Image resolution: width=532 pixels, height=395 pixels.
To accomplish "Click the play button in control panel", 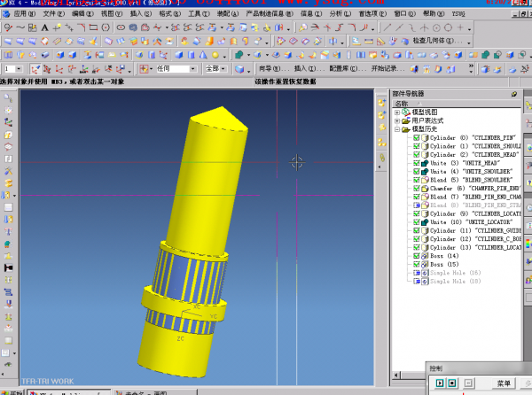I will point(440,383).
